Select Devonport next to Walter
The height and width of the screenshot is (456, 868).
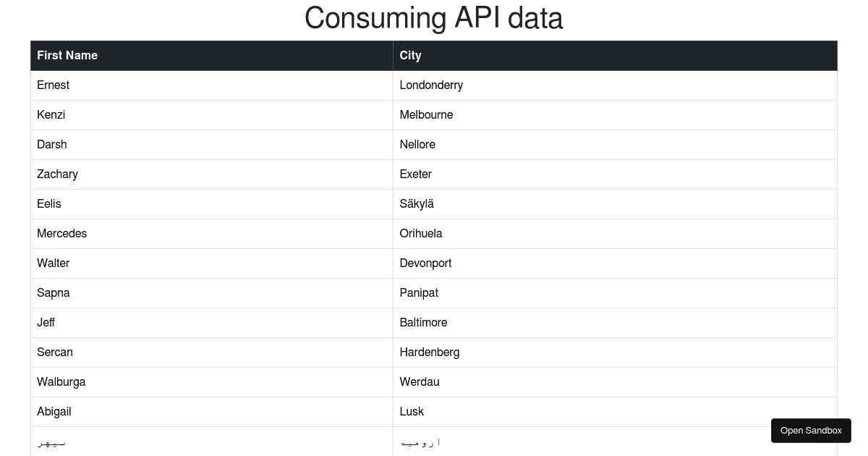point(425,263)
